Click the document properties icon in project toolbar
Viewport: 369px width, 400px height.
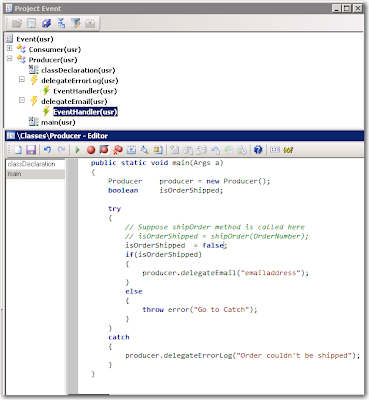(x=31, y=23)
